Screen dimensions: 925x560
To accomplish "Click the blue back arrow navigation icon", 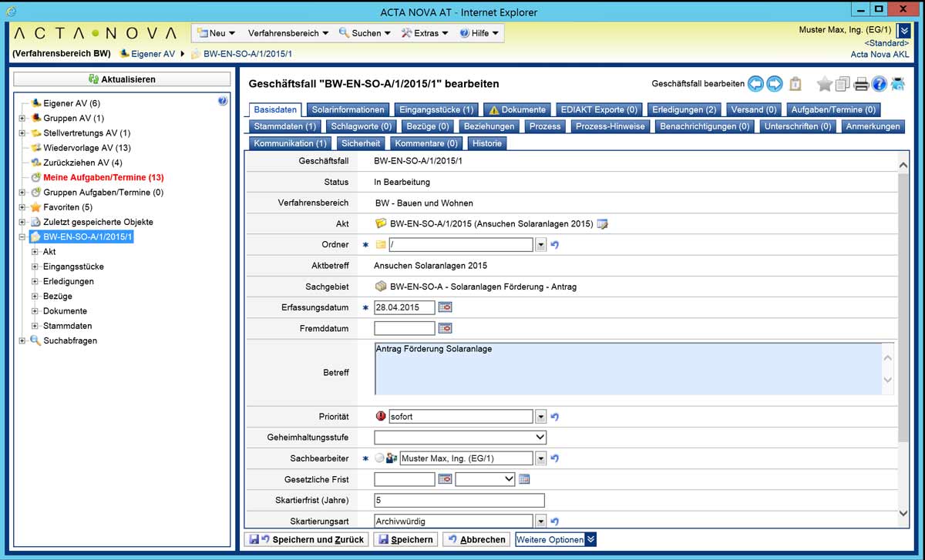I will coord(755,84).
